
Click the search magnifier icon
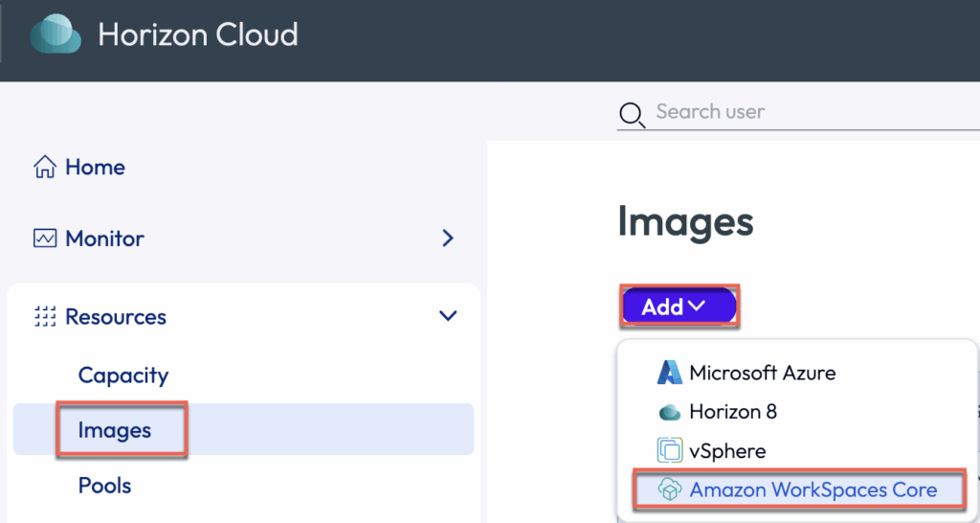point(632,116)
